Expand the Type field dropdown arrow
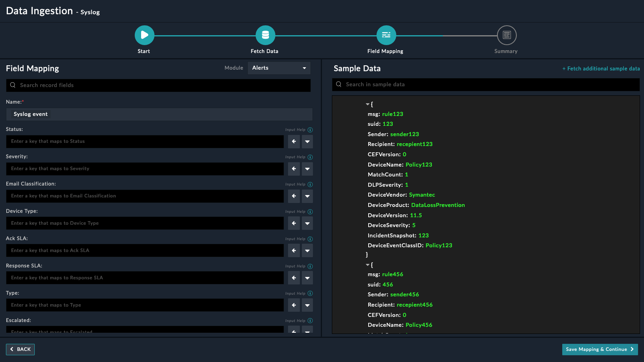 pos(307,305)
